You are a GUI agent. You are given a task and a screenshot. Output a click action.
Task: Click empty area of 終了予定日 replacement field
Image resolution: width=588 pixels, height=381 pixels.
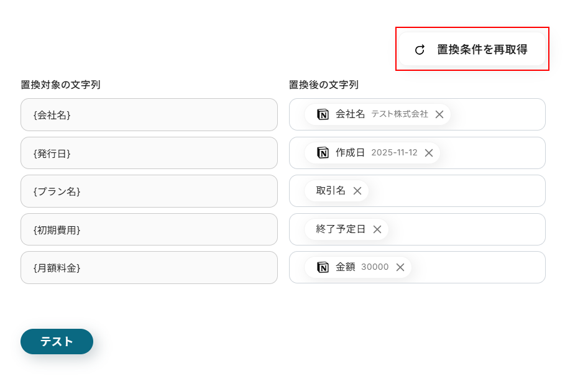[466, 229]
